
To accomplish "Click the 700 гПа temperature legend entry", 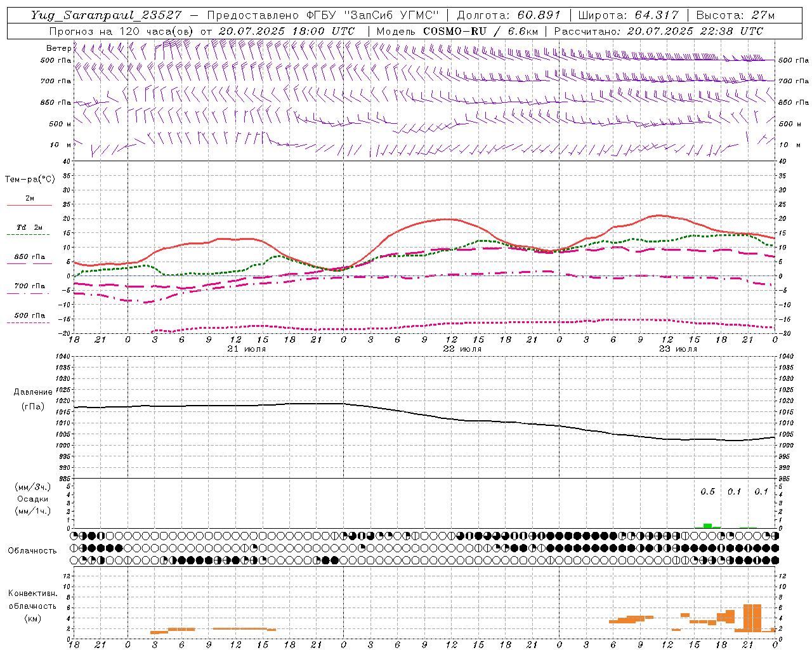I will tap(29, 286).
